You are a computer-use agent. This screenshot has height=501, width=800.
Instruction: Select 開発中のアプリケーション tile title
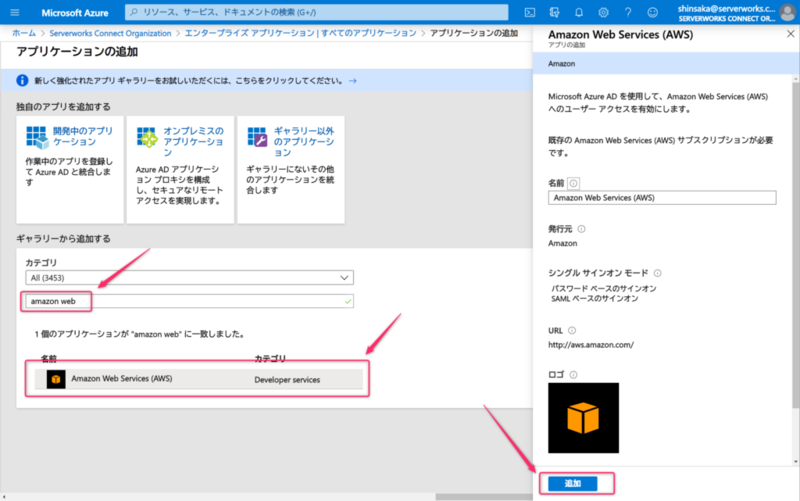tap(83, 136)
